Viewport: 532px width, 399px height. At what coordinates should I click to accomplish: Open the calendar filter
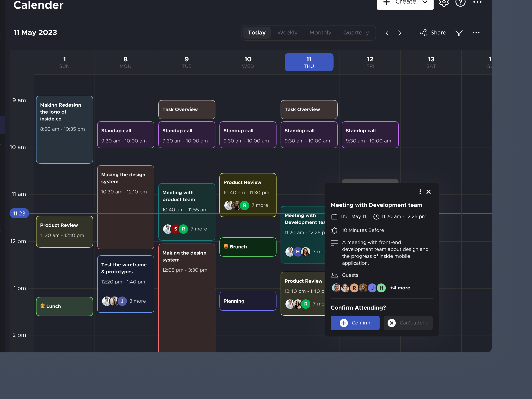[459, 33]
